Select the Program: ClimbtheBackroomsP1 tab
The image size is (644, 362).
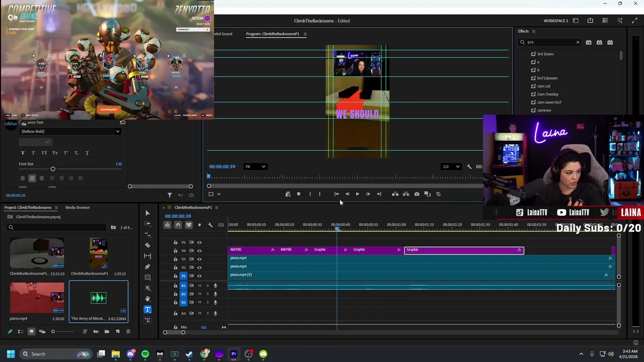coord(273,34)
